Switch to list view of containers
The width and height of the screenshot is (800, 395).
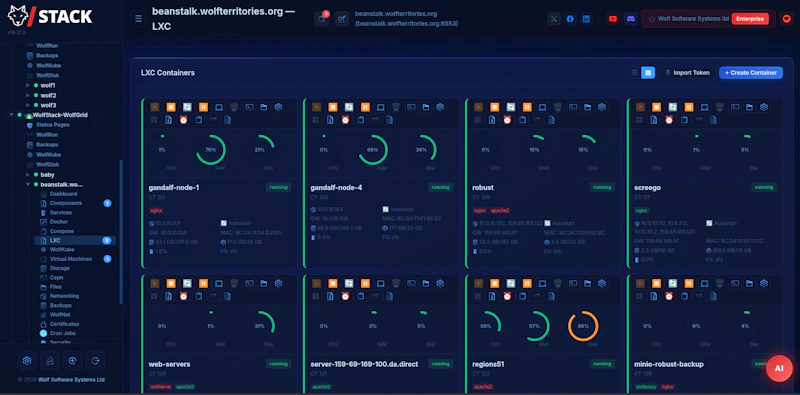click(634, 72)
